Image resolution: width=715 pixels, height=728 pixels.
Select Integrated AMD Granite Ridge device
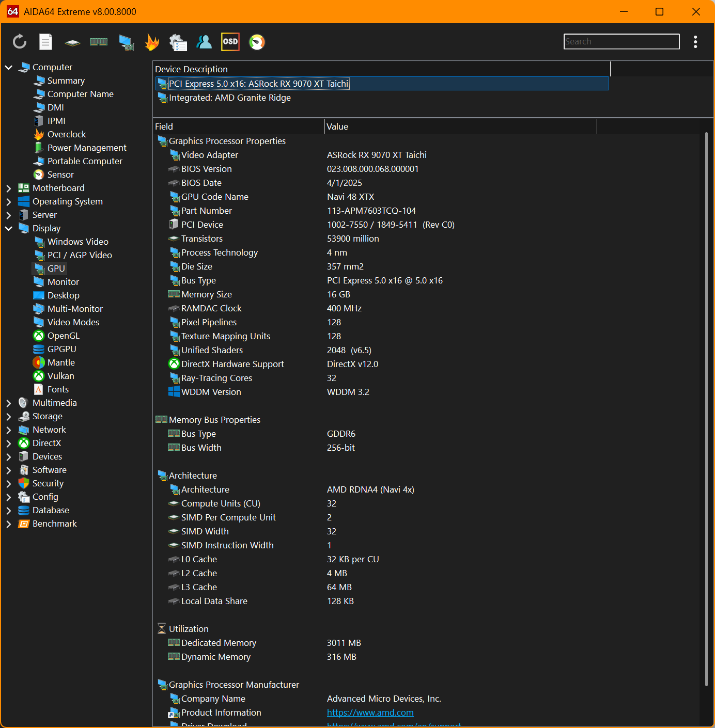(x=229, y=98)
